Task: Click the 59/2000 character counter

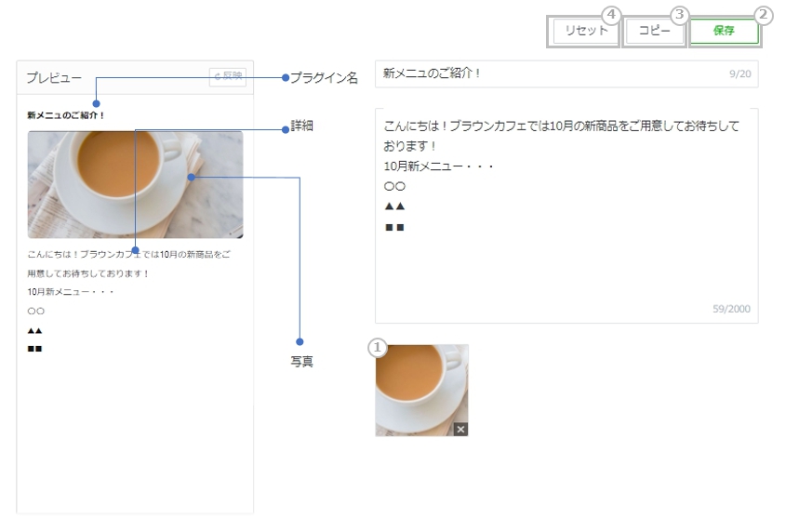Action: click(731, 310)
